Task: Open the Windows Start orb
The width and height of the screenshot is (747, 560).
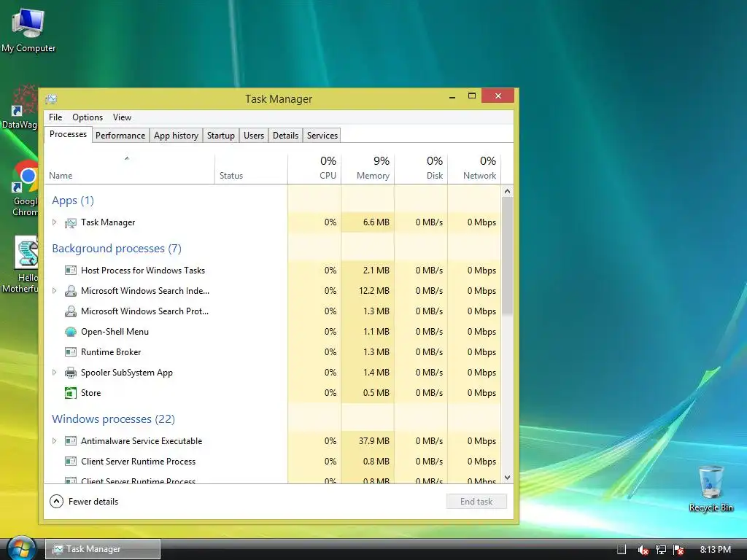Action: pos(21,548)
